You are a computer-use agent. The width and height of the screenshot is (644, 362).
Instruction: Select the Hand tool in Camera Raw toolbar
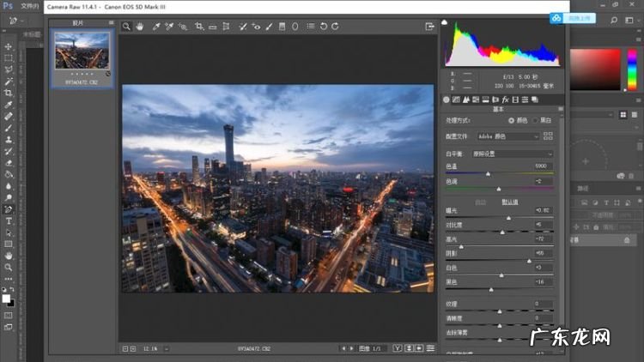tap(140, 27)
